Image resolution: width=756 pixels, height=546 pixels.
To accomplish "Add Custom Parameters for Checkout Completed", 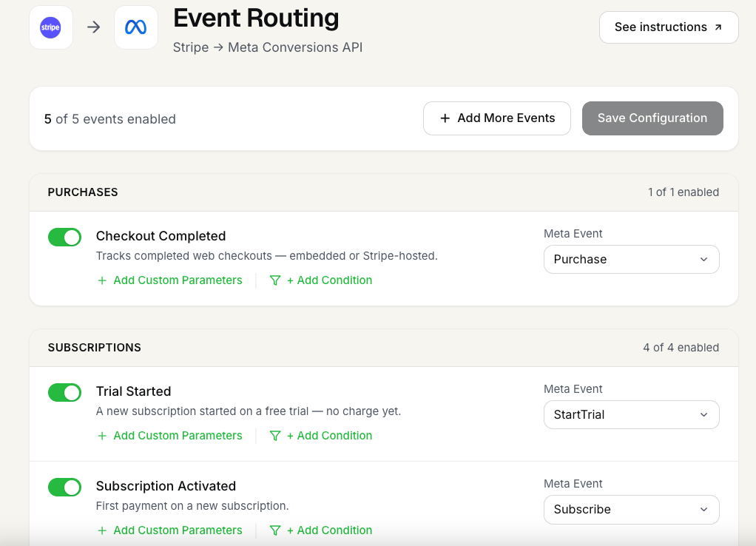I will pyautogui.click(x=169, y=280).
